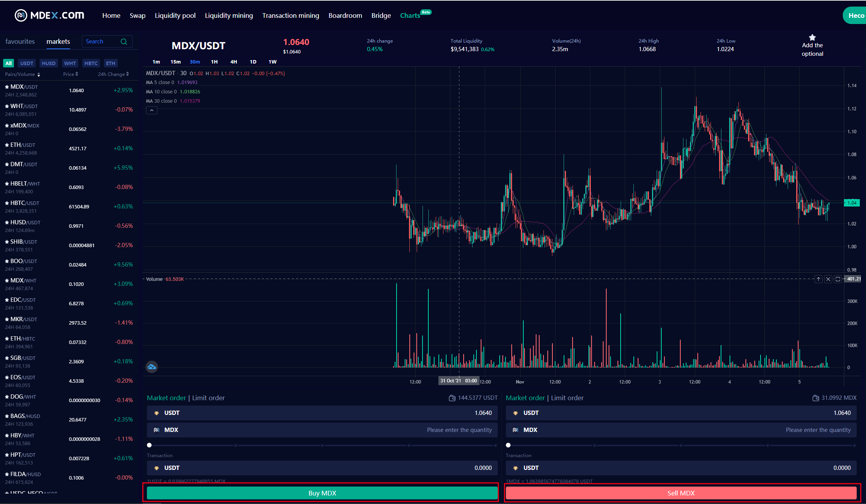
Task: Favourite SGB/USDT with its star
Action: (7, 358)
